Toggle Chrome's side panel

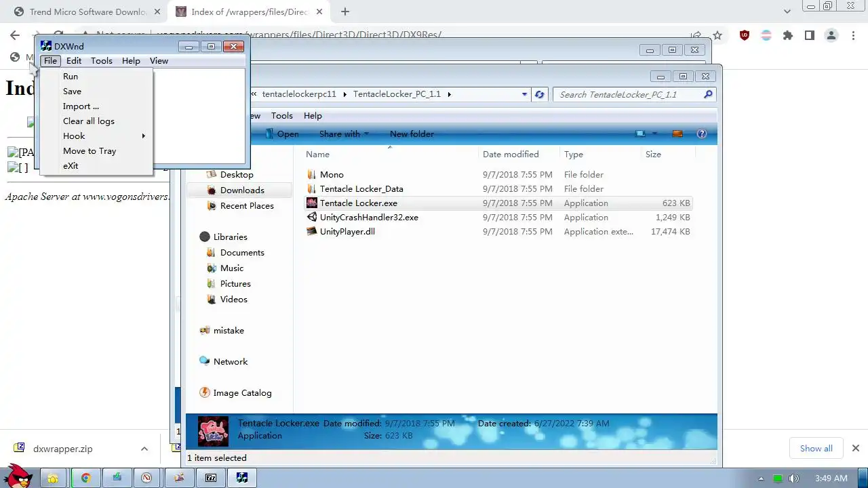click(810, 35)
